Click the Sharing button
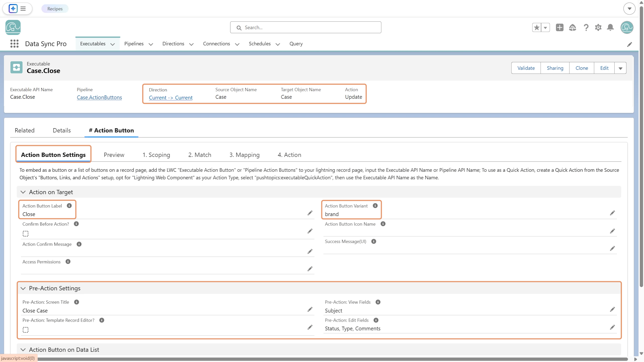 point(555,68)
